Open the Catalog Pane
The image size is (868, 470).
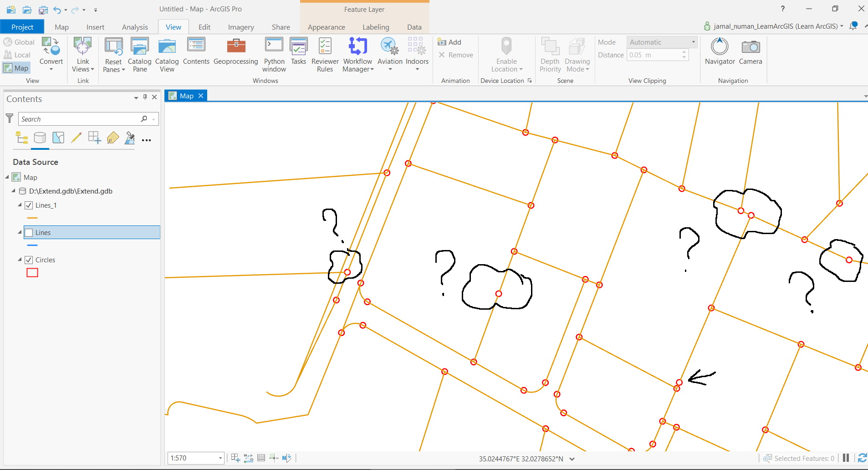(140, 54)
